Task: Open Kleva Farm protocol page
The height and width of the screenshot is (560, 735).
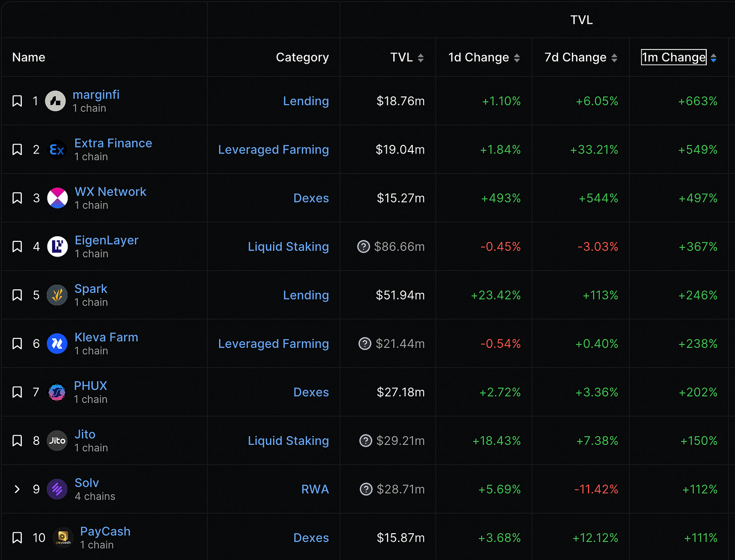Action: point(106,337)
